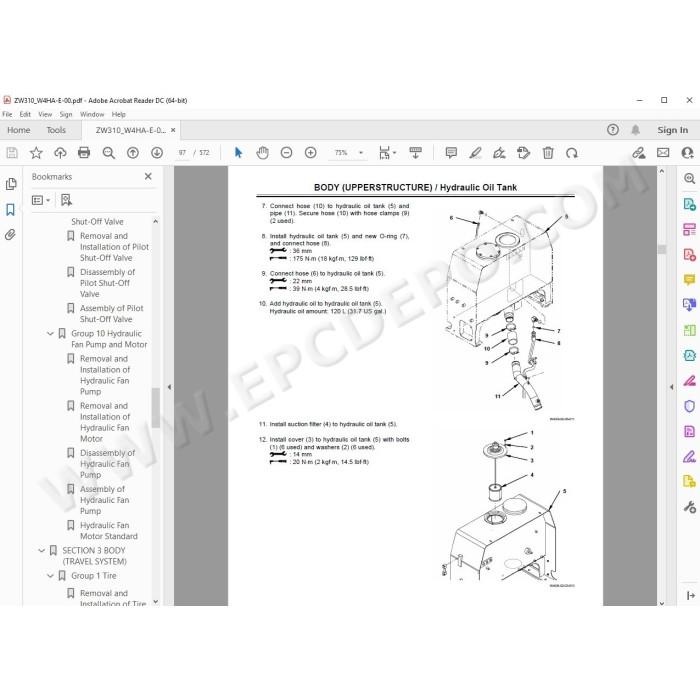The image size is (700, 700).
Task: Open Disassembly of Pilot Shut-Off Valve bookmark
Action: pyautogui.click(x=107, y=283)
